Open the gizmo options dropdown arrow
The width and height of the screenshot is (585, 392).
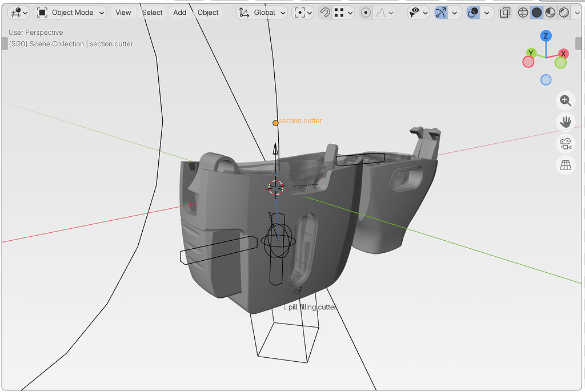(454, 13)
